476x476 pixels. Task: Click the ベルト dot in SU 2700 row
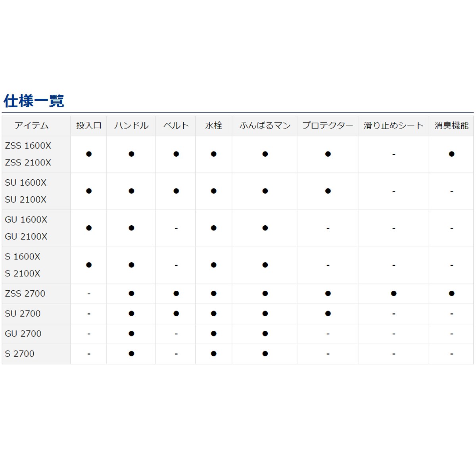[175, 313]
